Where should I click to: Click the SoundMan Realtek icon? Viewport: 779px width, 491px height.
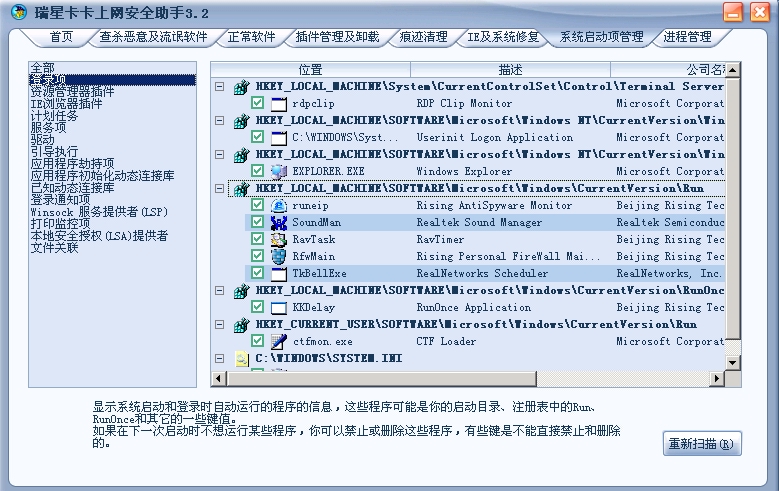click(x=279, y=222)
